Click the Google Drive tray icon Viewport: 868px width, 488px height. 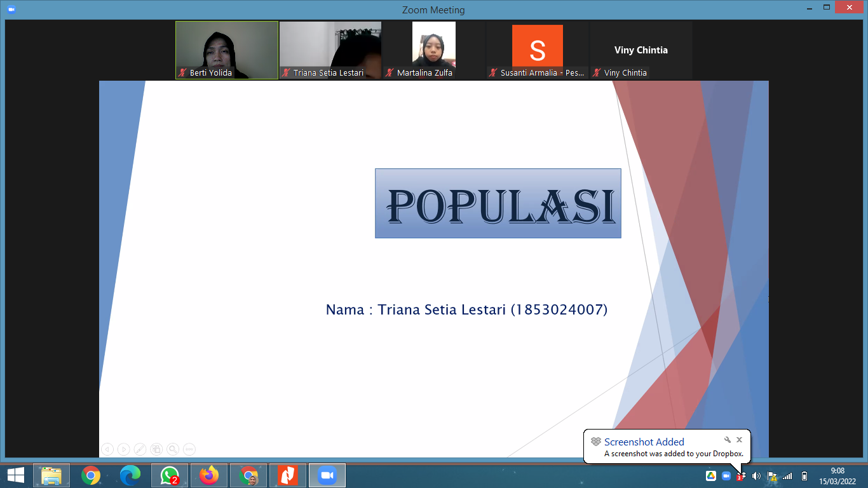pyautogui.click(x=711, y=476)
